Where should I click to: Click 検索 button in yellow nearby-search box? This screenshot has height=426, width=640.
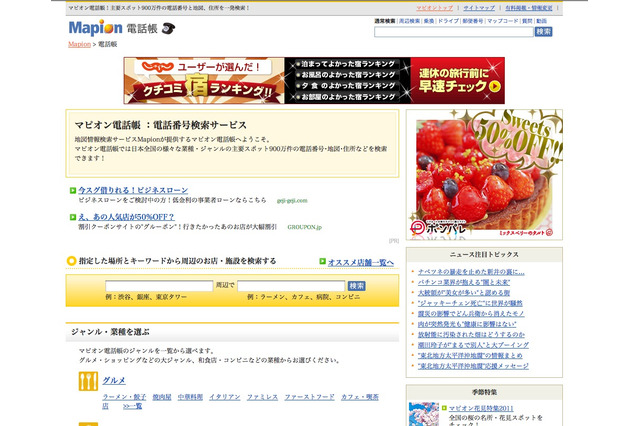(356, 286)
